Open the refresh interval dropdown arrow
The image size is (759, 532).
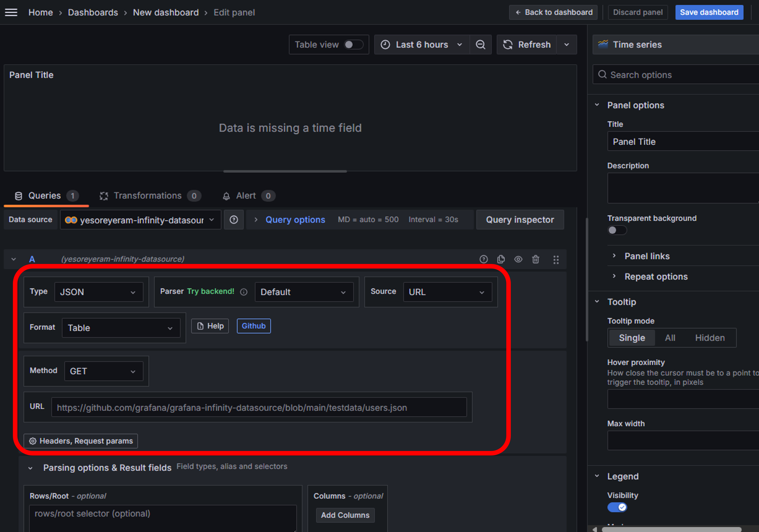(x=567, y=45)
